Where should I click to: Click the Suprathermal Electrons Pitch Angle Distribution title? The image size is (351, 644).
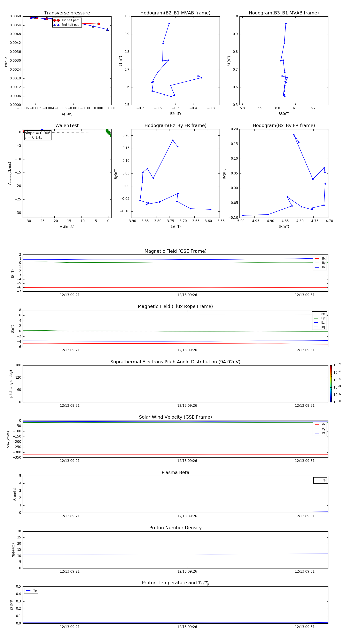175,362
